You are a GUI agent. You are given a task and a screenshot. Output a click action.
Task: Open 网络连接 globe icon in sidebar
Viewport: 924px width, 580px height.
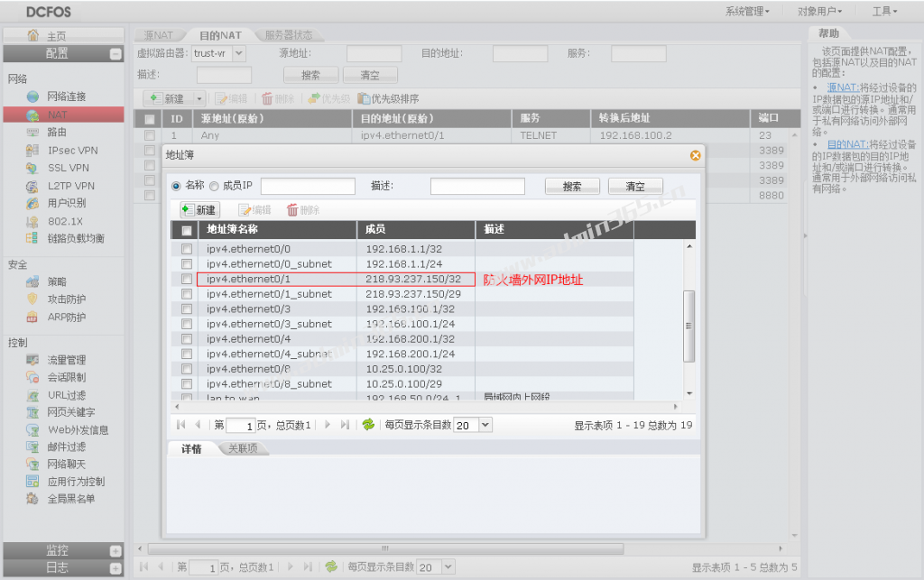tap(33, 97)
